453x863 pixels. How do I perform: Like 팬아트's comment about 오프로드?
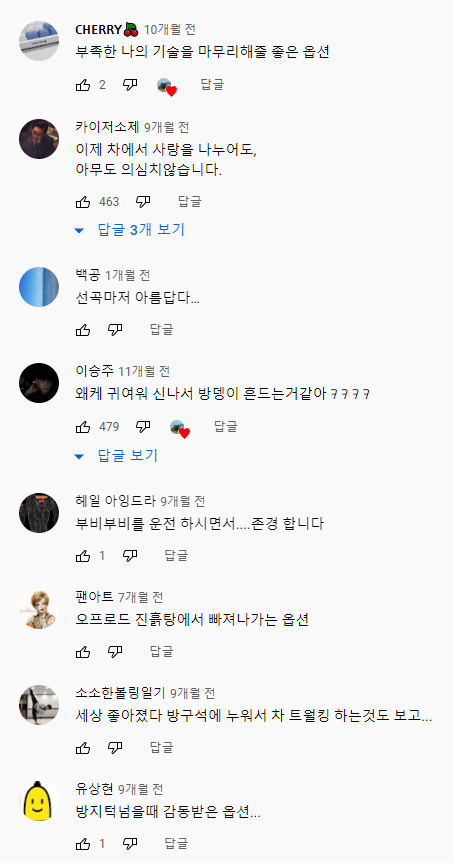pos(83,652)
